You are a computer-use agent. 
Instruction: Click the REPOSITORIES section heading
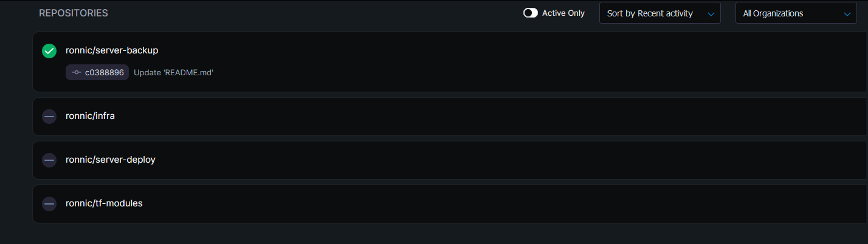point(74,13)
